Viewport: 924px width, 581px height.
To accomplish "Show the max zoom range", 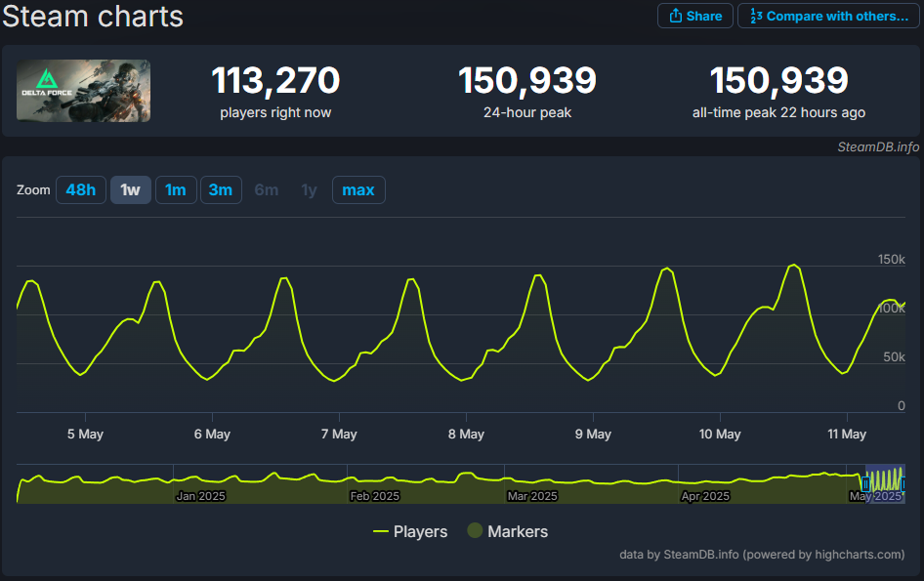I will 358,189.
